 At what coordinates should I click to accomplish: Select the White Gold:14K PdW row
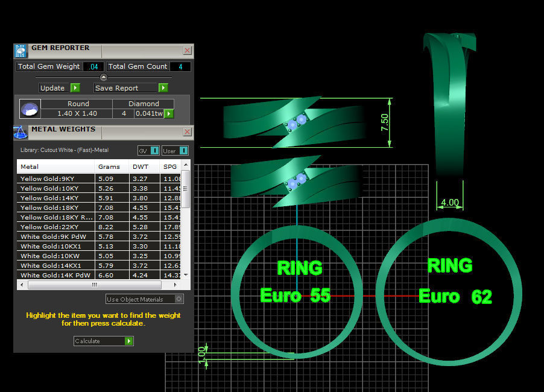tap(99, 275)
